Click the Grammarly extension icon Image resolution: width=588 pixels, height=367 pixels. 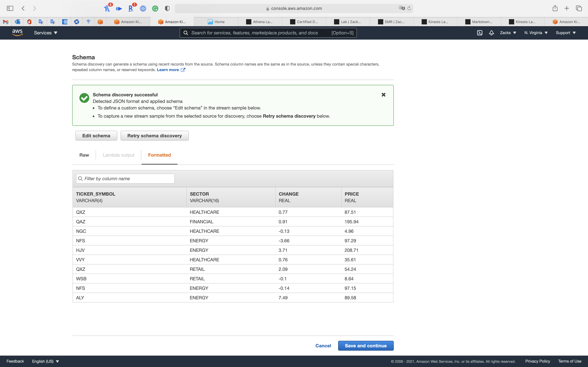pos(155,9)
